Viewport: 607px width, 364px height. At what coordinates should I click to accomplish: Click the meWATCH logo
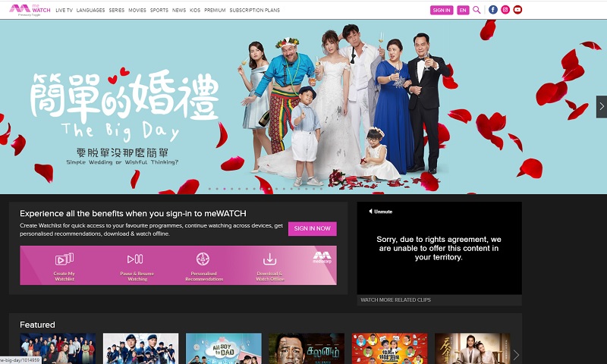30,10
